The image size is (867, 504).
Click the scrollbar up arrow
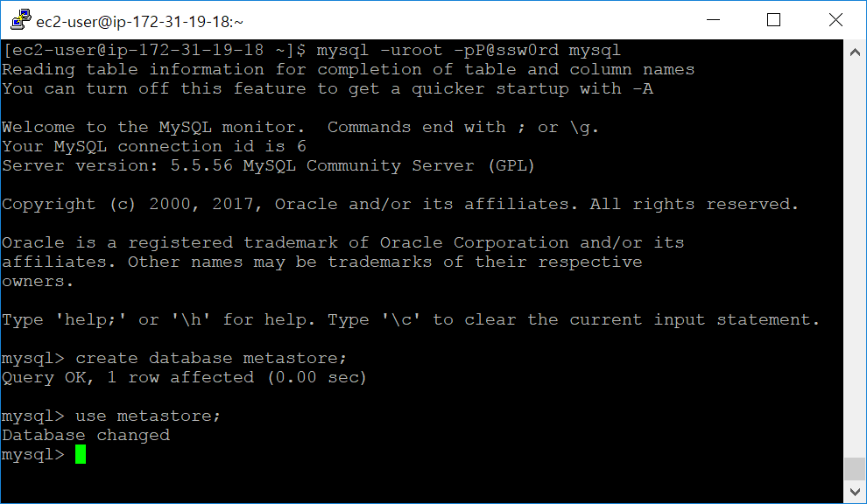point(855,52)
